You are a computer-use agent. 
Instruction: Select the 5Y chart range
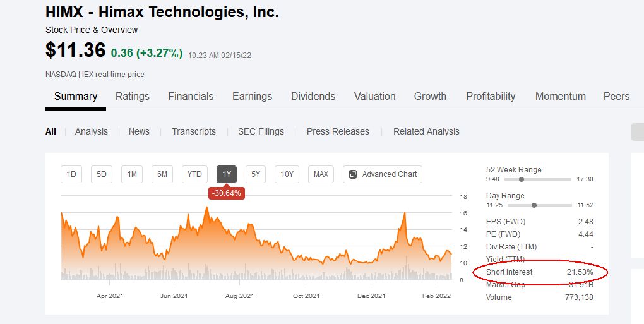point(256,174)
